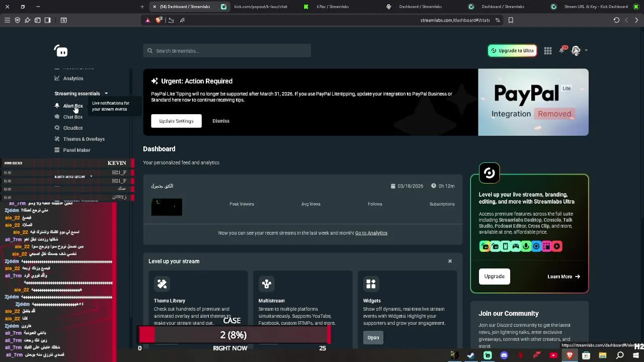Follow the Go to Analytics link

point(371,233)
